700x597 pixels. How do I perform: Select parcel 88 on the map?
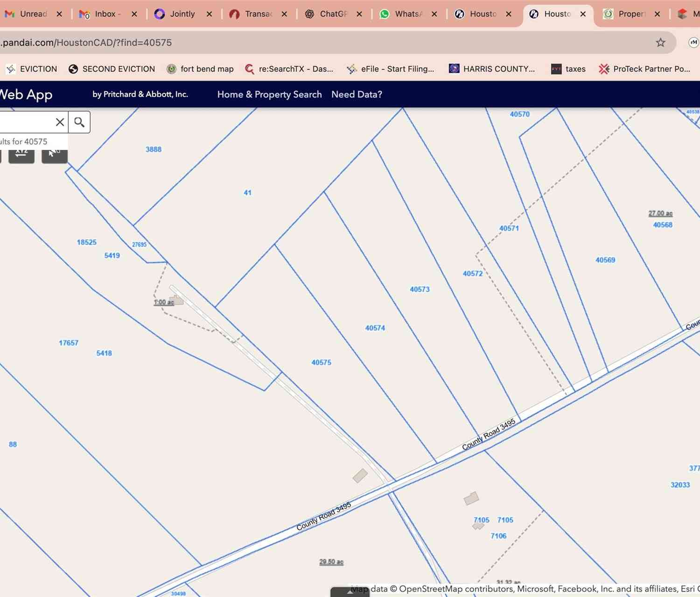point(13,444)
